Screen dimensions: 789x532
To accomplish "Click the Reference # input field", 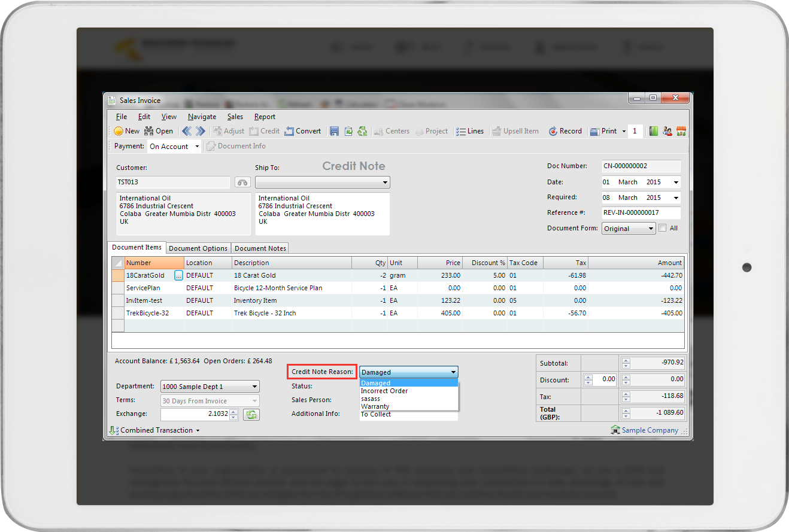I will (641, 213).
